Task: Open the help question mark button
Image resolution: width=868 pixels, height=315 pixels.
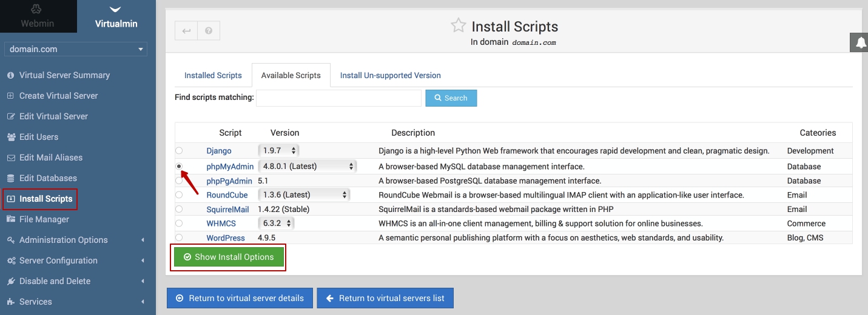Action: click(x=209, y=31)
